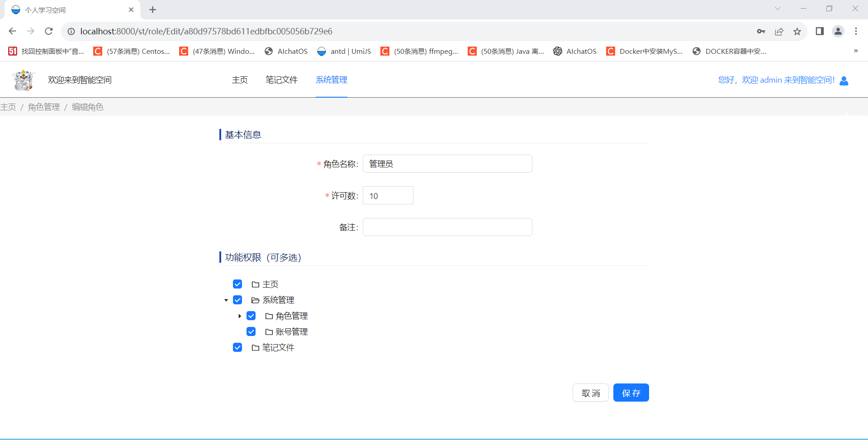
Task: Focus the 备注 input field
Action: click(447, 227)
